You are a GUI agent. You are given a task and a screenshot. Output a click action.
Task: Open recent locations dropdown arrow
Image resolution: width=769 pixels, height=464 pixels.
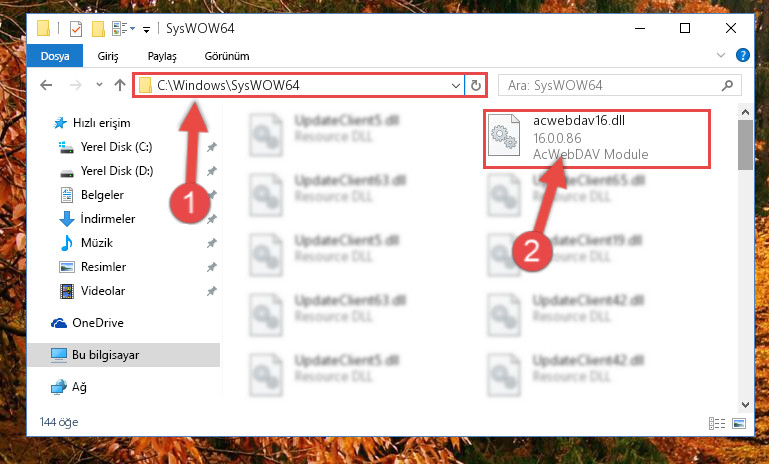point(99,85)
